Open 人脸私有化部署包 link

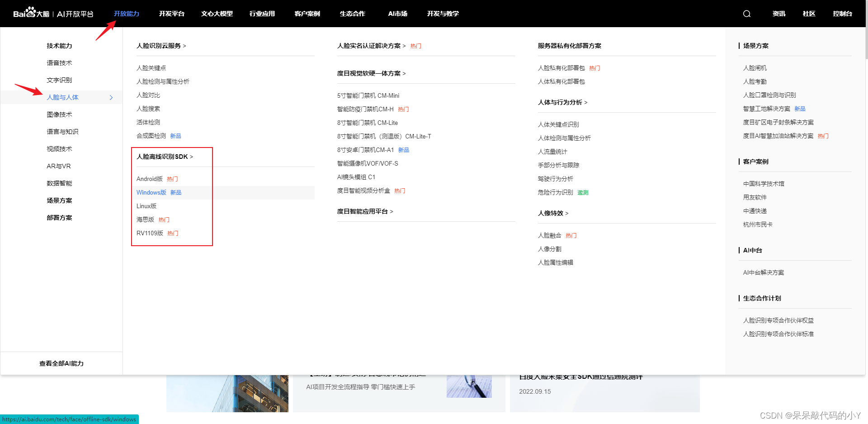pos(561,68)
